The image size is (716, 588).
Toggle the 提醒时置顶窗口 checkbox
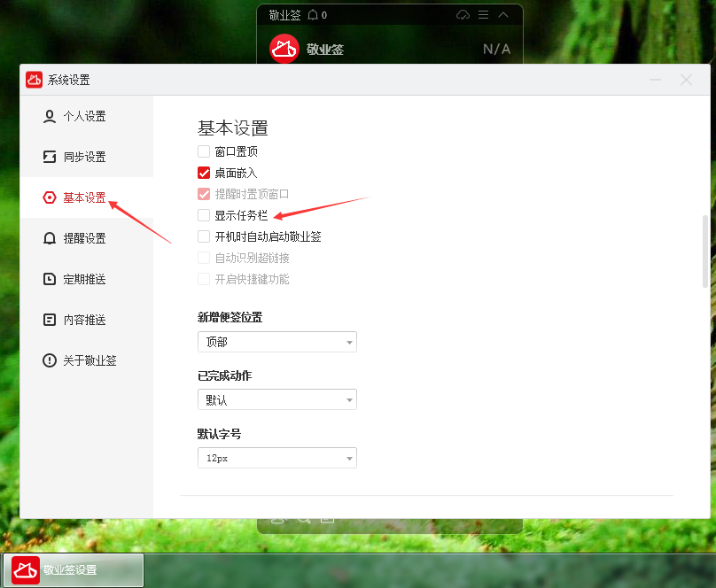point(204,194)
